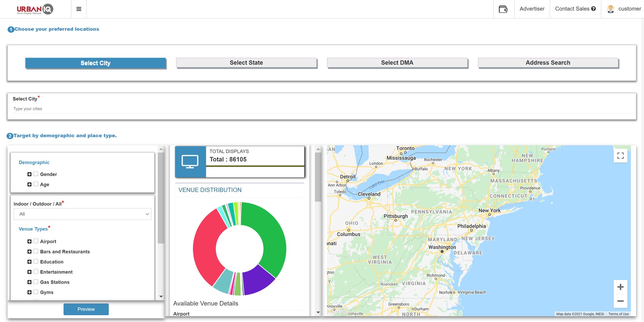
Task: Switch to Select City tab
Action: 96,63
